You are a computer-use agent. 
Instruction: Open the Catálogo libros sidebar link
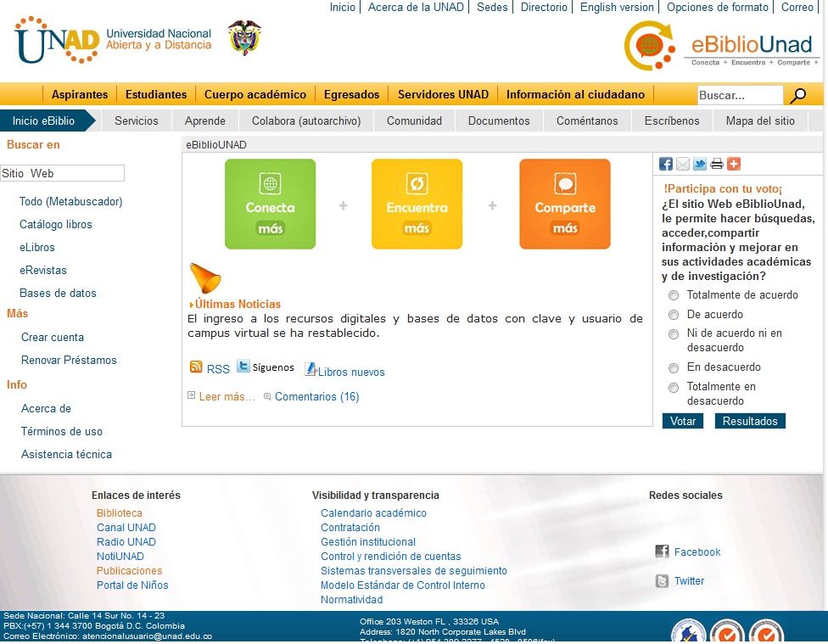[x=55, y=225]
